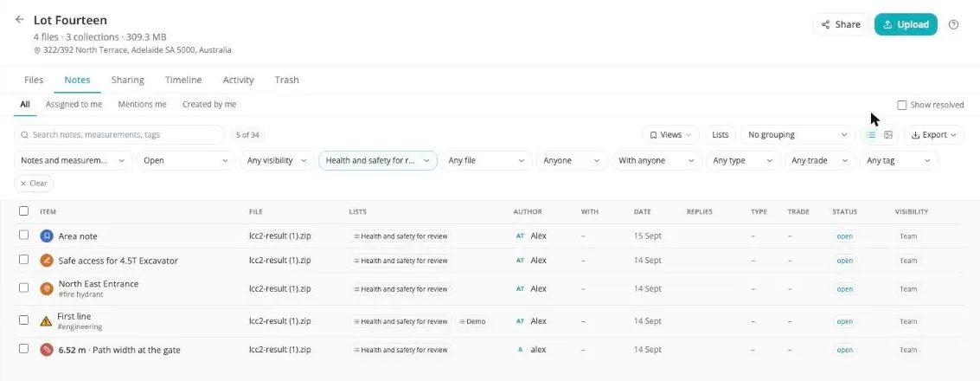Select all notes with the header checkbox
The image size is (980, 381).
coord(23,210)
